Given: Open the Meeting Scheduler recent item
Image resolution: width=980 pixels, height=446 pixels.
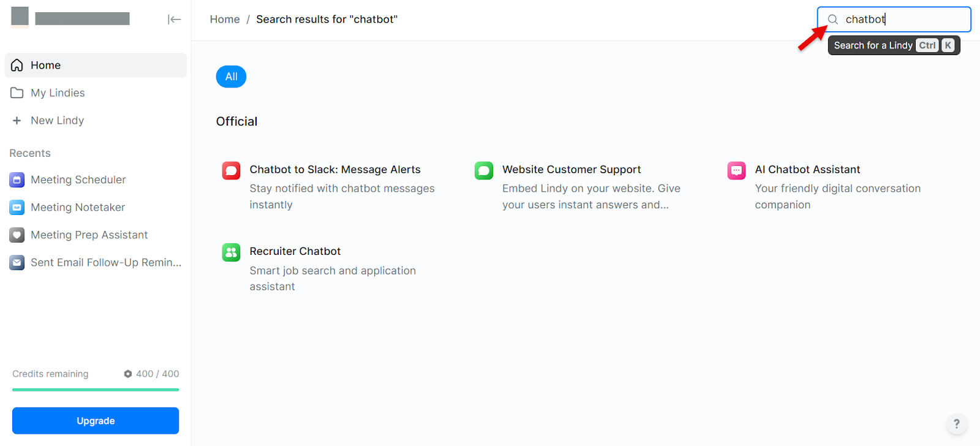Looking at the screenshot, I should [x=96, y=180].
